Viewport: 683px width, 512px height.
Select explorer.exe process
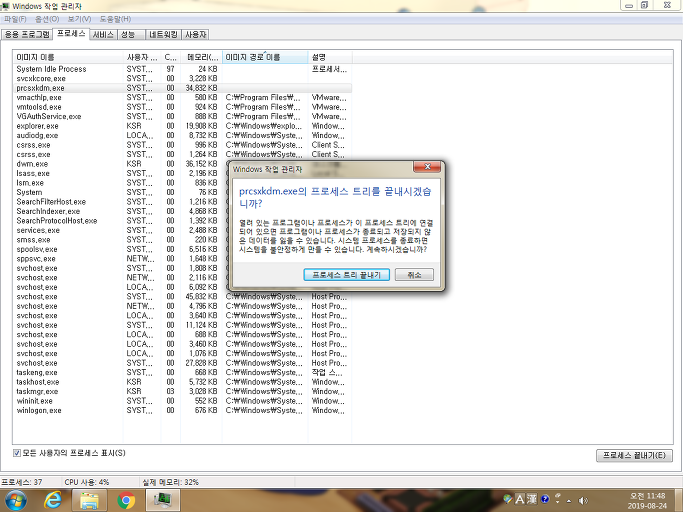coord(183,126)
